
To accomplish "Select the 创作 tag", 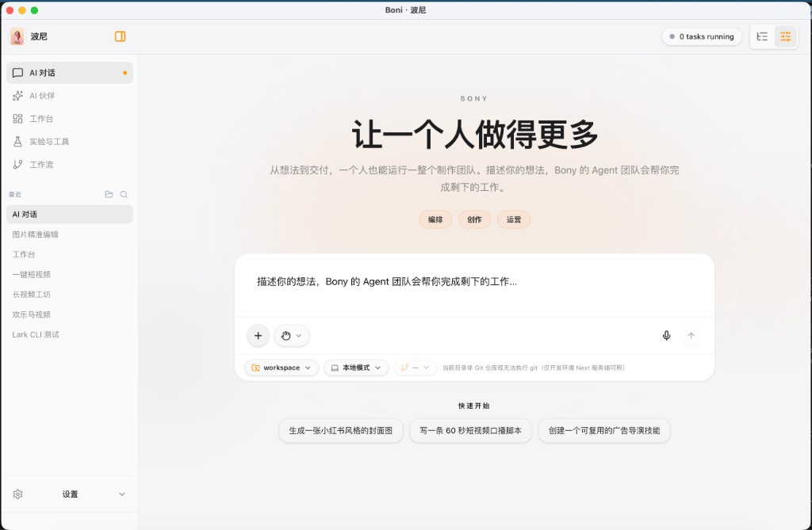I will click(474, 219).
